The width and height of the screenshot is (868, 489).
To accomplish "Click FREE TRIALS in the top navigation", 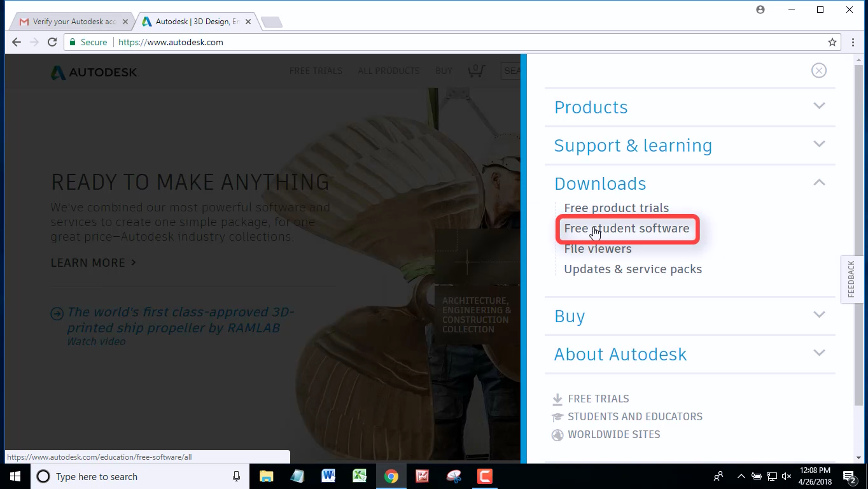I will (x=316, y=71).
